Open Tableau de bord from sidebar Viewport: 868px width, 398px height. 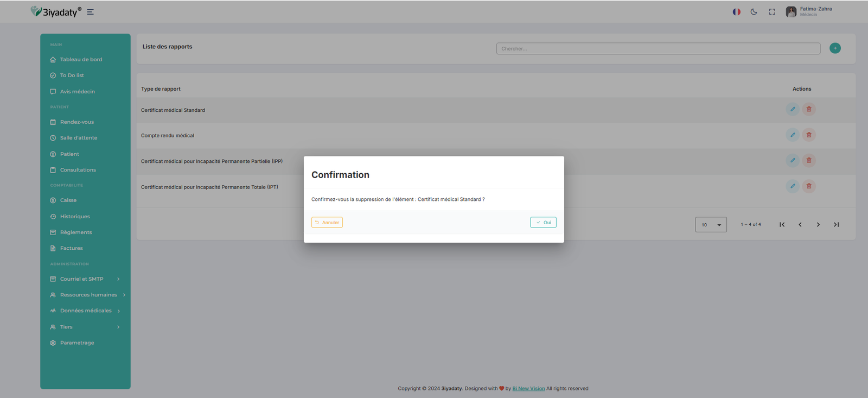pos(81,60)
